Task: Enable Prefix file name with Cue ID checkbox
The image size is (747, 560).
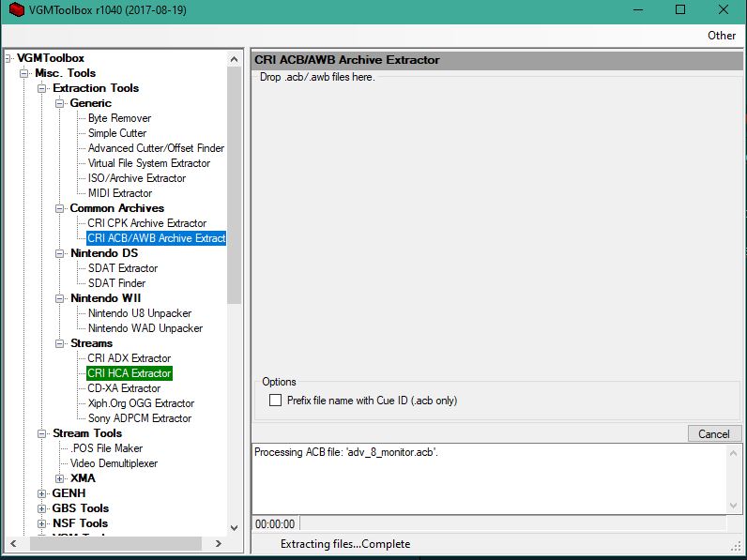Action: (x=275, y=400)
